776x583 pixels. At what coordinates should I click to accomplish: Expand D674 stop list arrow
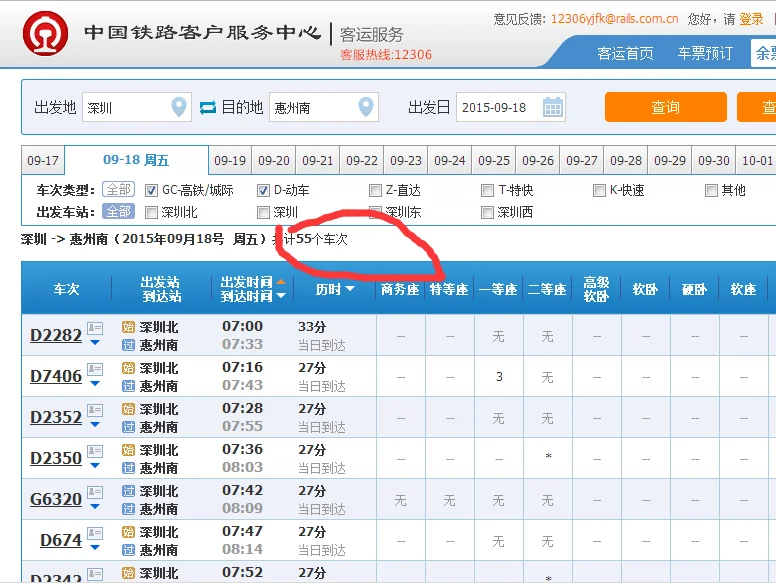click(95, 548)
